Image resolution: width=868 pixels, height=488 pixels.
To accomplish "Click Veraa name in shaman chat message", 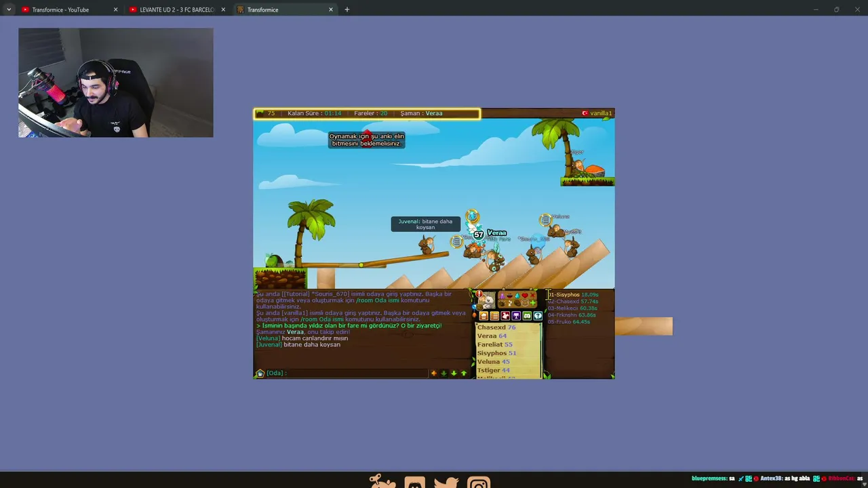I will pyautogui.click(x=295, y=332).
